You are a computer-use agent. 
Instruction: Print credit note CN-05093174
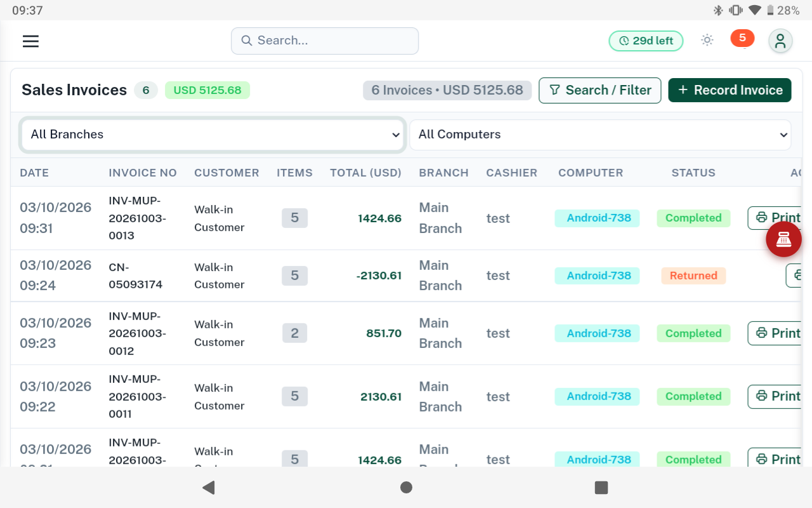pyautogui.click(x=794, y=276)
